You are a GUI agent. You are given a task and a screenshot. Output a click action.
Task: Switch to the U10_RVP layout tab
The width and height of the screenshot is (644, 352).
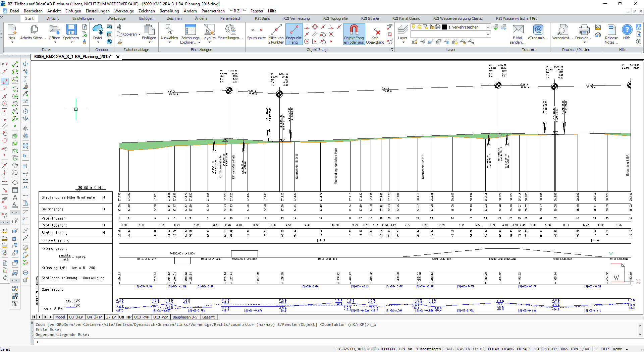pyautogui.click(x=142, y=317)
